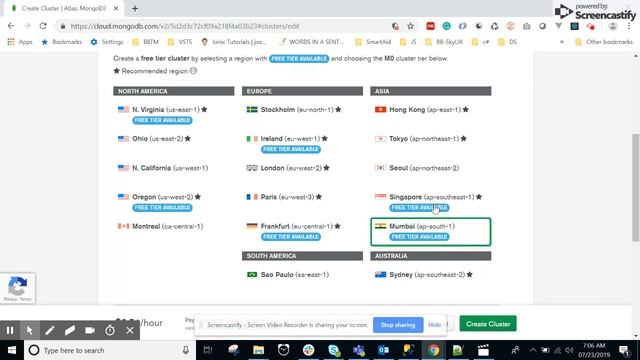Expand the bookmarks overflow chevron

(x=562, y=42)
